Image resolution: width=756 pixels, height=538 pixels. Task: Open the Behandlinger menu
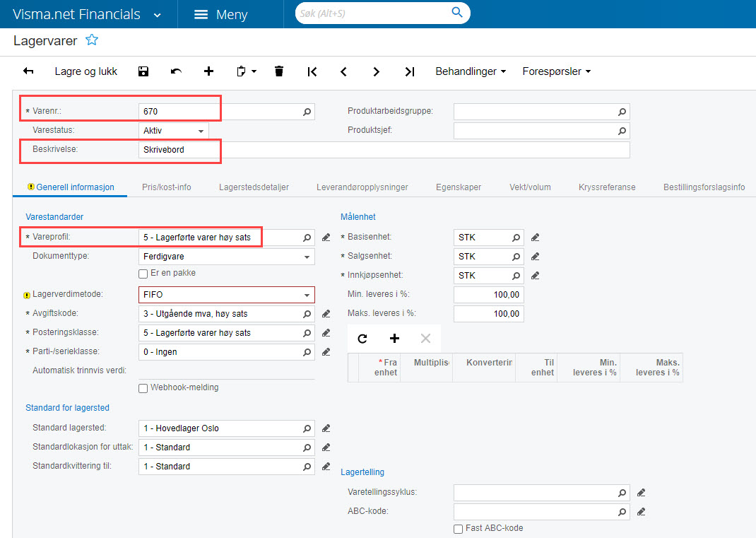pyautogui.click(x=471, y=71)
